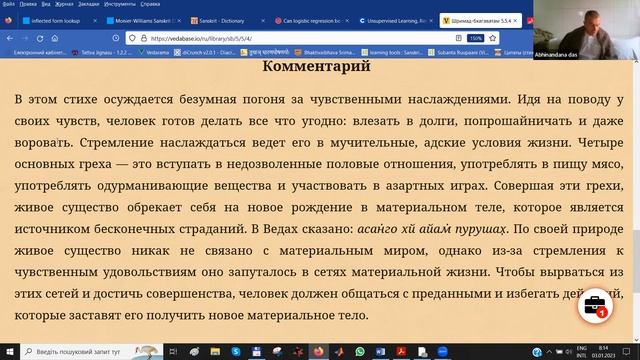Show hidden system tray icons
This screenshot has width=640, height=360.
pyautogui.click(x=549, y=351)
